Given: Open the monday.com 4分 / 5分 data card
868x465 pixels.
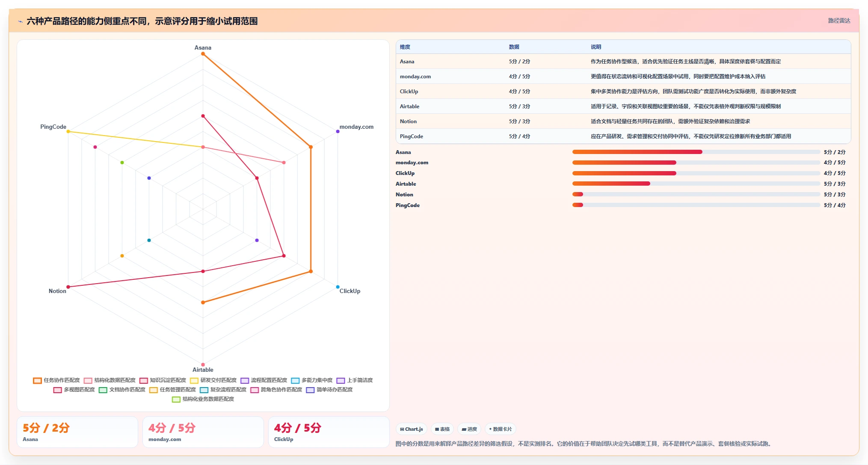Looking at the screenshot, I should (x=203, y=432).
